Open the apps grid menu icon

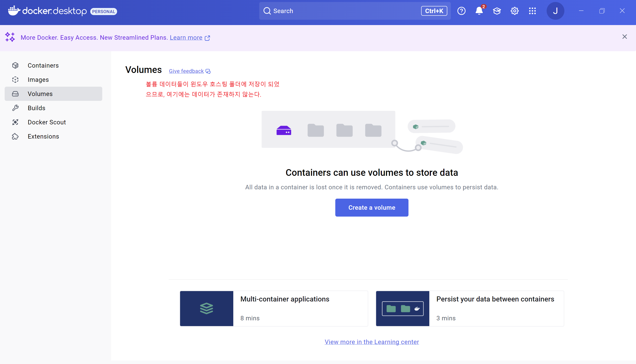(532, 11)
